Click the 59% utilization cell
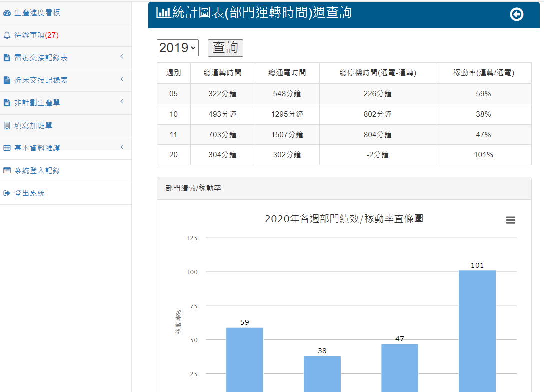Image resolution: width=544 pixels, height=392 pixels. [483, 94]
